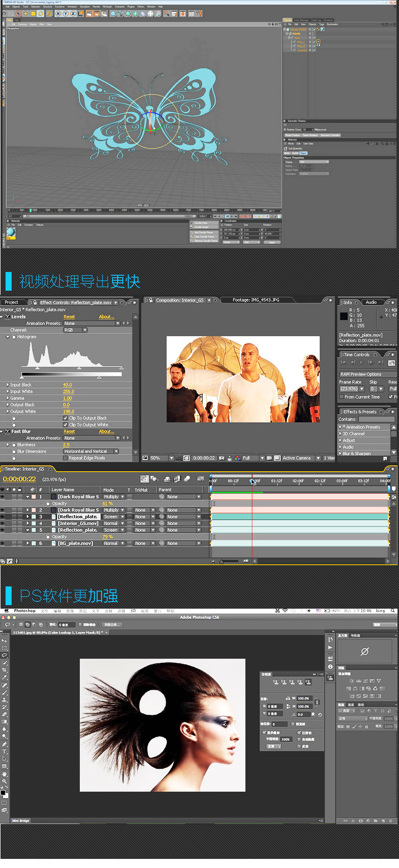Screen dimensions: 399x868
Task: Expand the Animation Presets effects category
Action: (340, 427)
